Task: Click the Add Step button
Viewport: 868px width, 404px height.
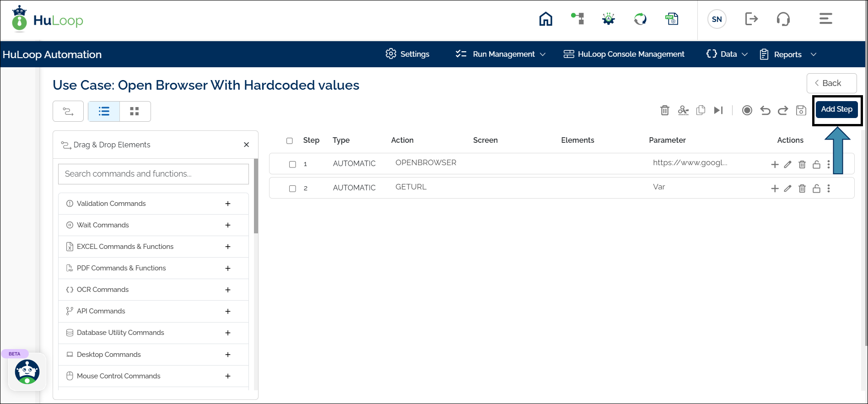Action: click(x=836, y=109)
